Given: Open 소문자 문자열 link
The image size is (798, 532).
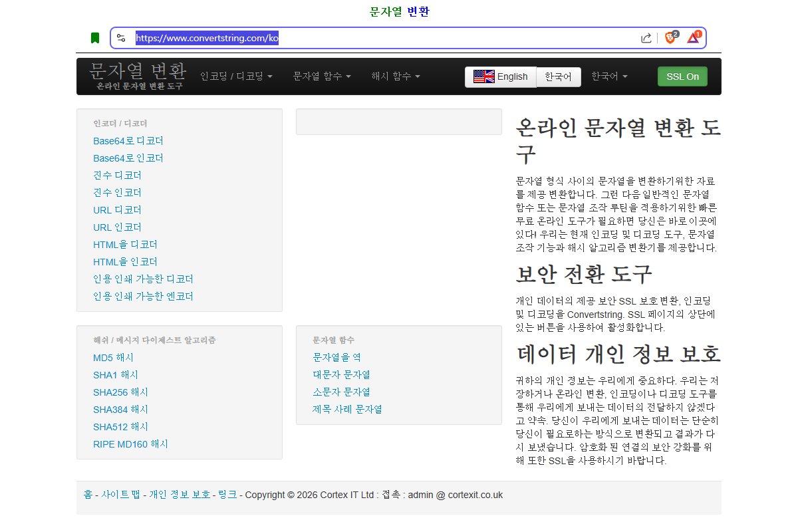Looking at the screenshot, I should click(x=341, y=392).
